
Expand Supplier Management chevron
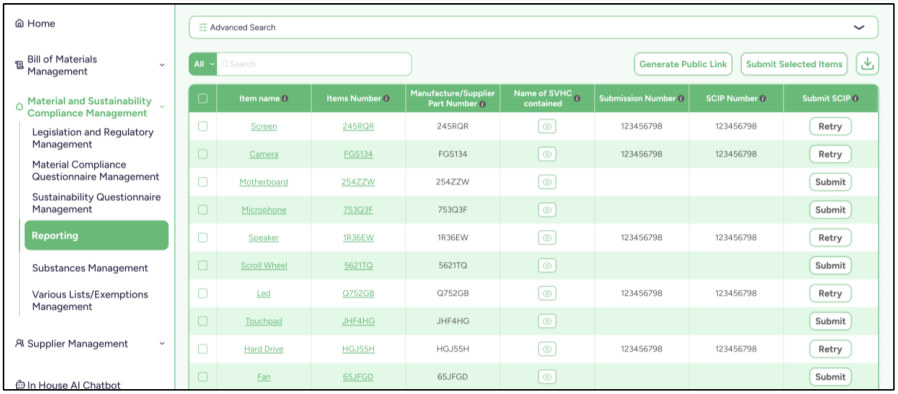162,344
